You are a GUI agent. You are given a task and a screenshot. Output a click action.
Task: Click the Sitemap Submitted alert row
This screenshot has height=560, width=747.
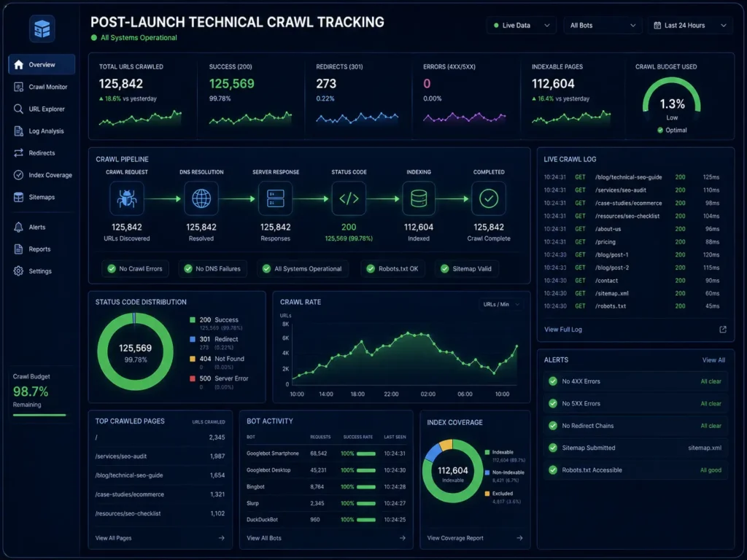pos(635,448)
